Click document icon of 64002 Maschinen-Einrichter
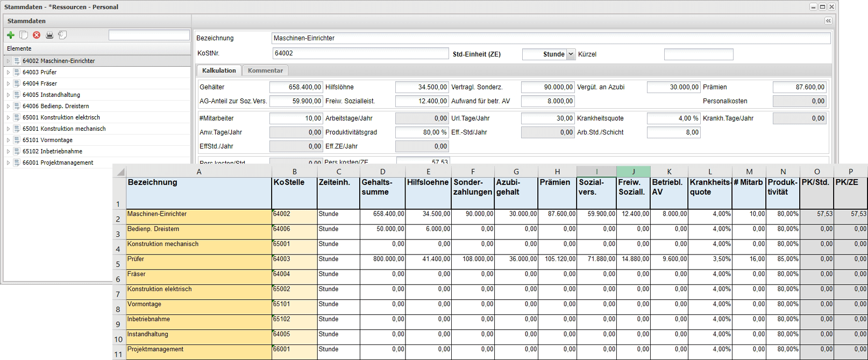The image size is (868, 360). (x=17, y=61)
